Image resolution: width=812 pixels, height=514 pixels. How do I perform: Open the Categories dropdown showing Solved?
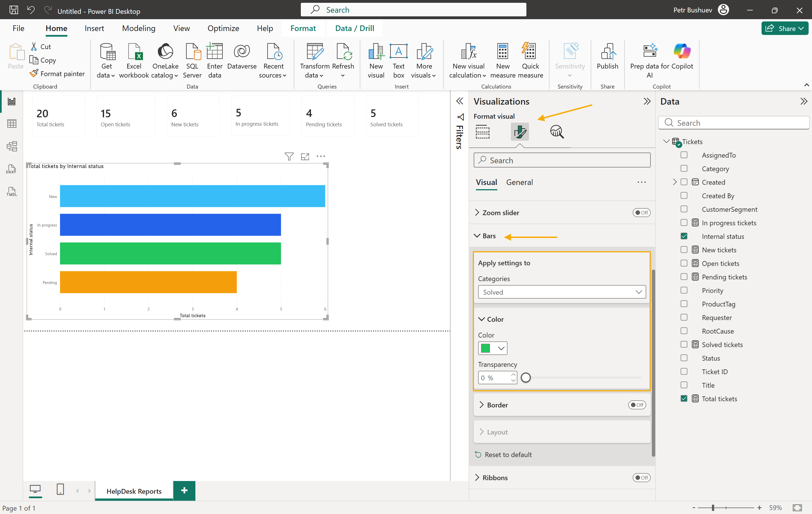tap(562, 292)
